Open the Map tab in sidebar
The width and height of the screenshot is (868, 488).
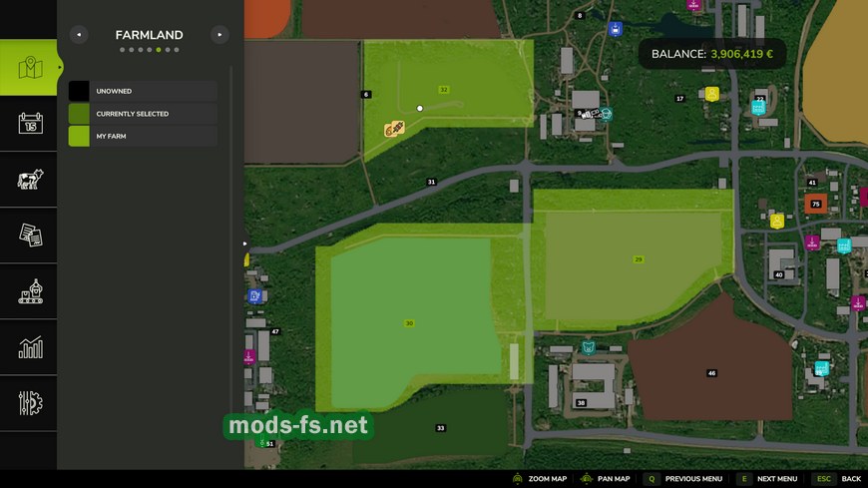(x=29, y=68)
